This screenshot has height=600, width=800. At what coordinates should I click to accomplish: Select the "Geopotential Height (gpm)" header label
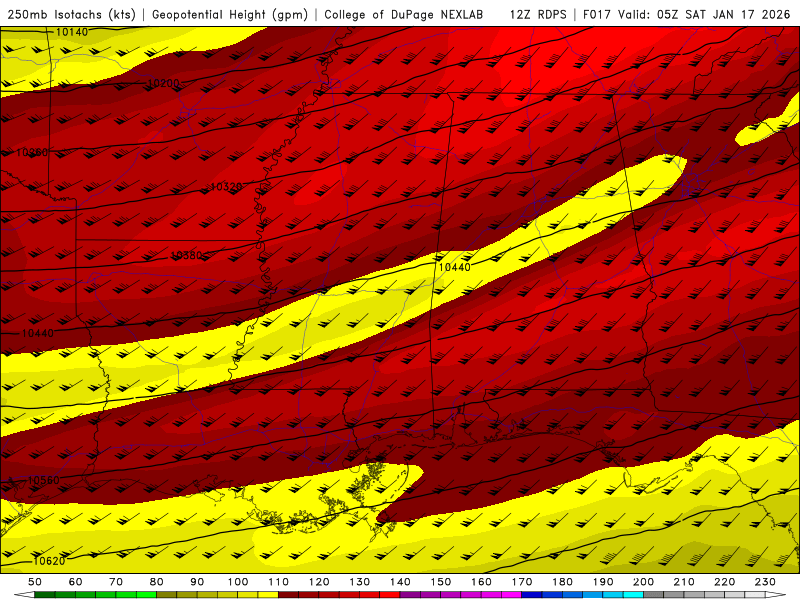click(230, 14)
